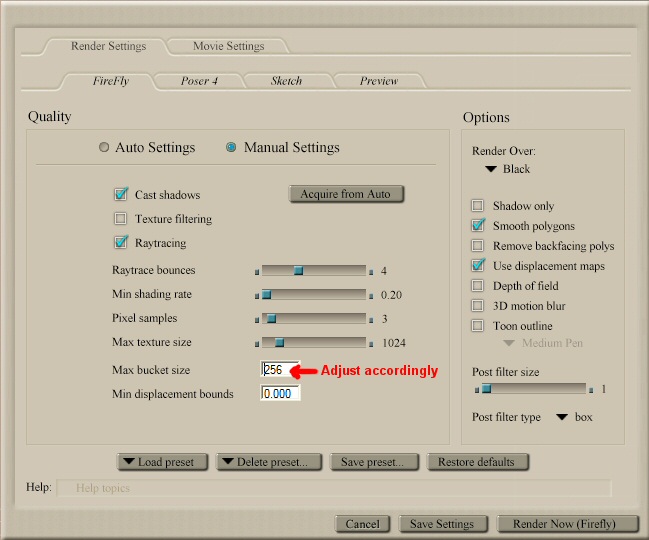Click Acquire from Auto button

click(346, 194)
